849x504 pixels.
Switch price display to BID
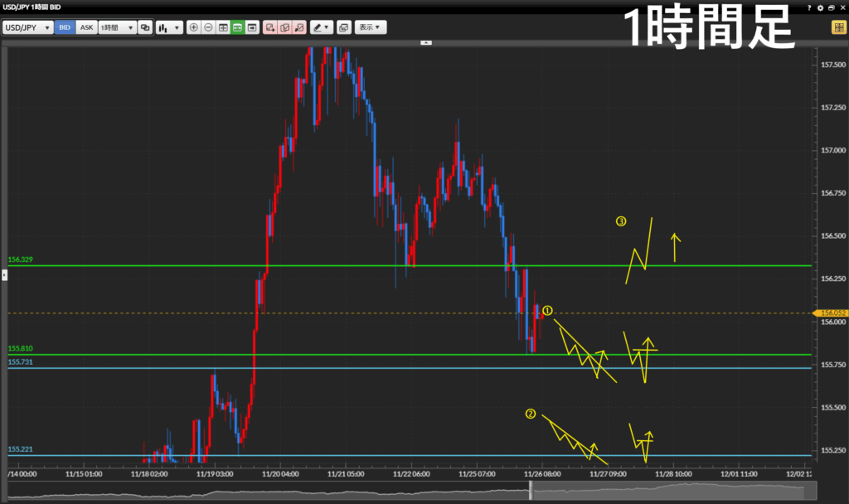click(65, 27)
